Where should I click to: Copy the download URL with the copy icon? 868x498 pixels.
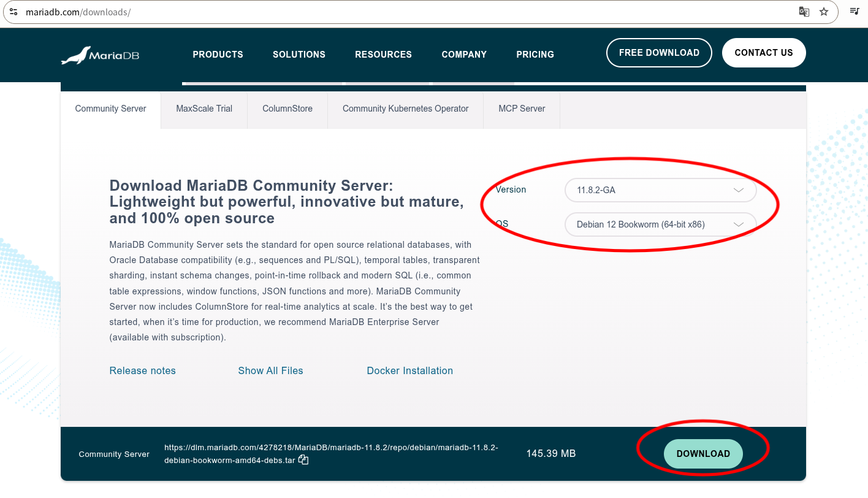pos(303,460)
